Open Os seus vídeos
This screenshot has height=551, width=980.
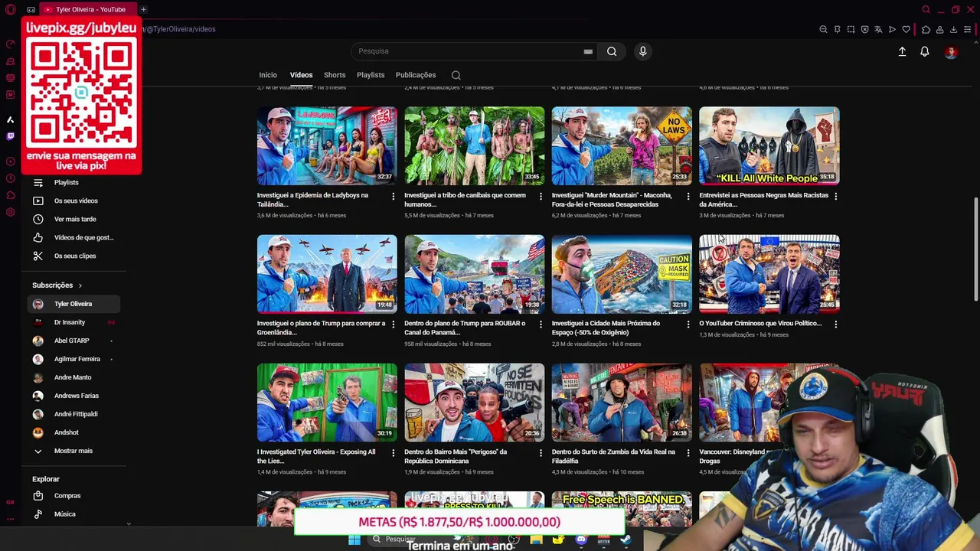tap(73, 201)
